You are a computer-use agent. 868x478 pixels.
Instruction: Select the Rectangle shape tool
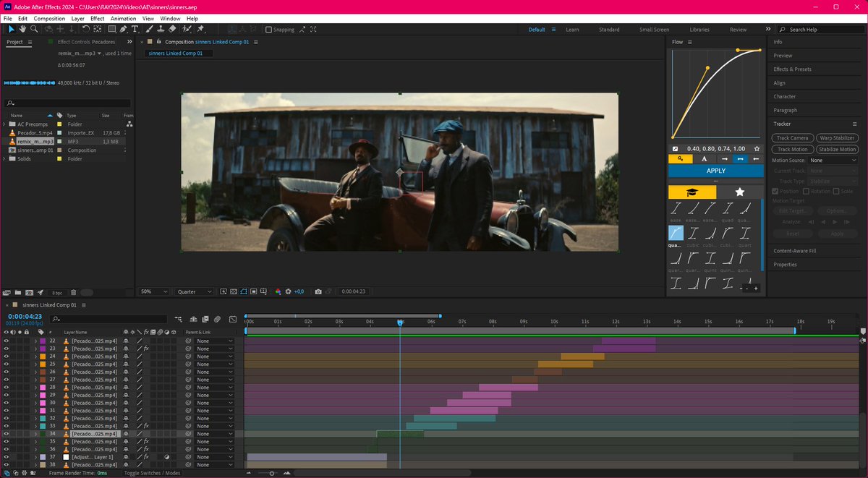tap(112, 30)
